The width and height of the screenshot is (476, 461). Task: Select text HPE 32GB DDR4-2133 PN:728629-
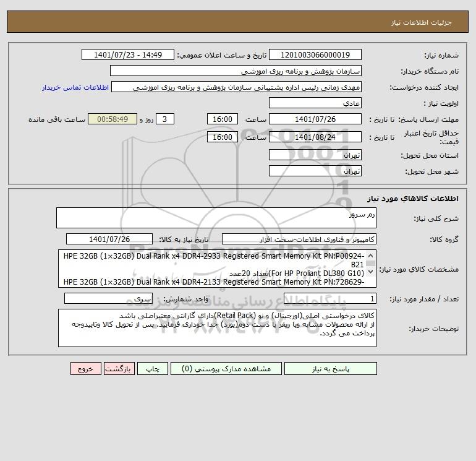pos(214,282)
